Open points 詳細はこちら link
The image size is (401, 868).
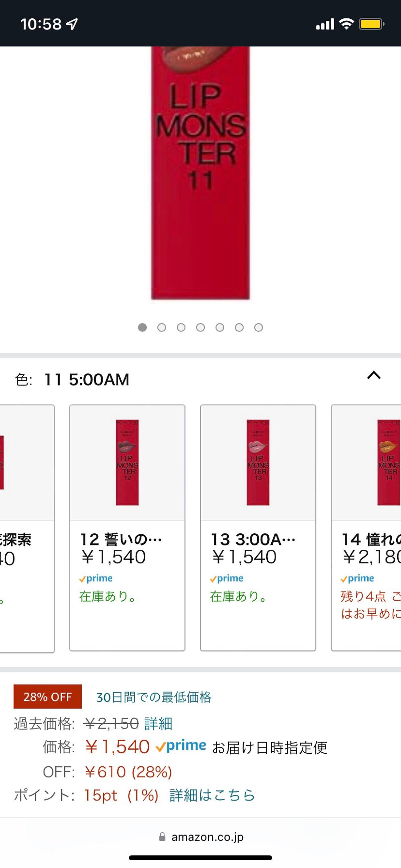(212, 795)
